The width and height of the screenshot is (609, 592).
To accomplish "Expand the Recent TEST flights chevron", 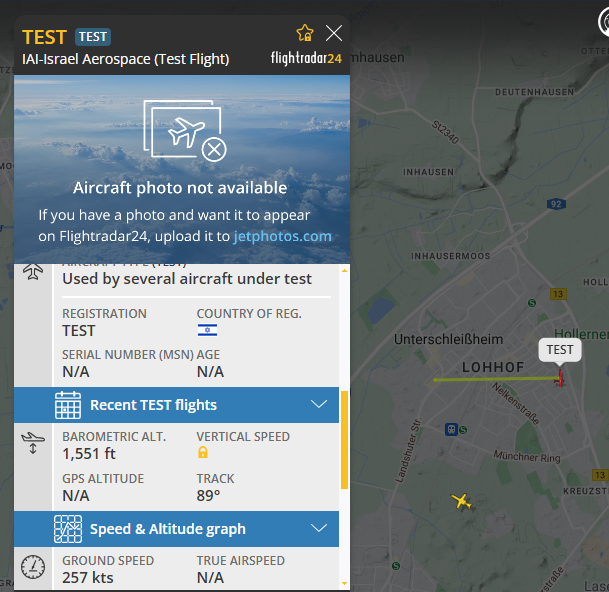I will pos(319,405).
